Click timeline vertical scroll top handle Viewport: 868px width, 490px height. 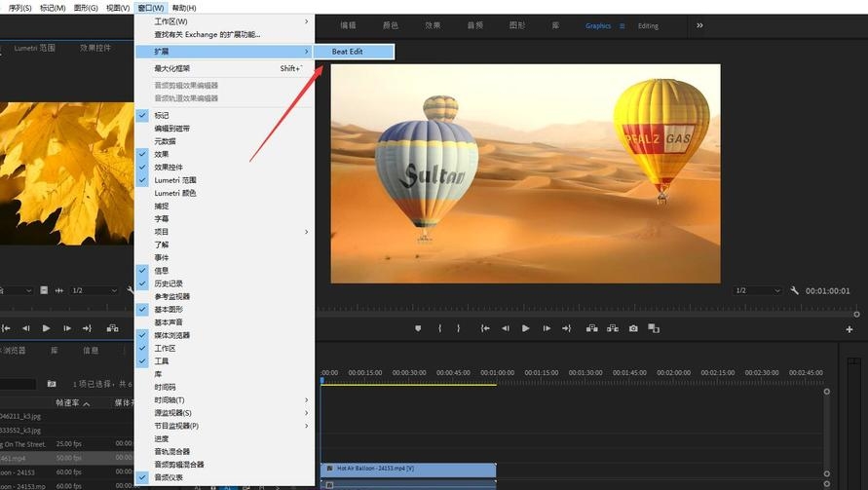pos(826,392)
